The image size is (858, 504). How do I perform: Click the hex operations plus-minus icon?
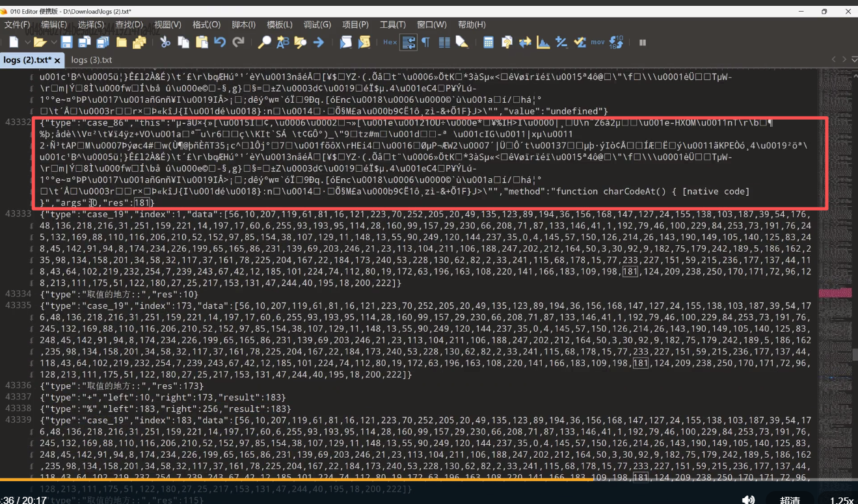point(561,42)
